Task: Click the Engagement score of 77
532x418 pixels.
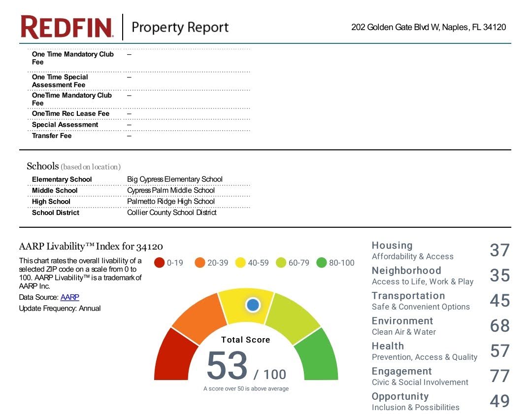Action: pyautogui.click(x=499, y=376)
